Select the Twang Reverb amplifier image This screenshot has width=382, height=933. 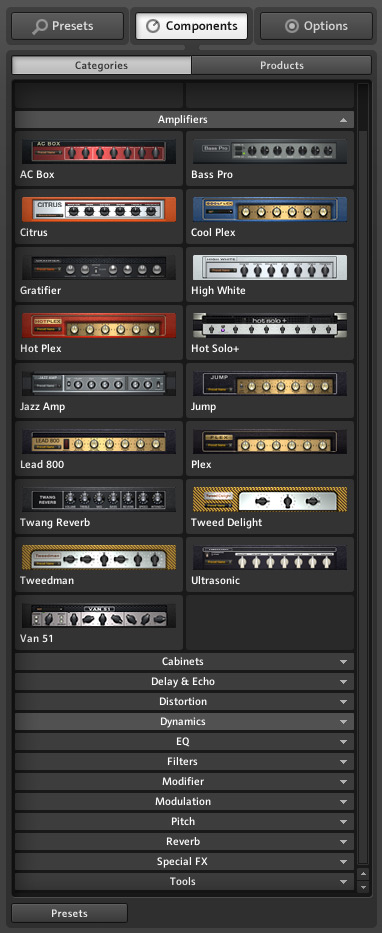point(99,500)
